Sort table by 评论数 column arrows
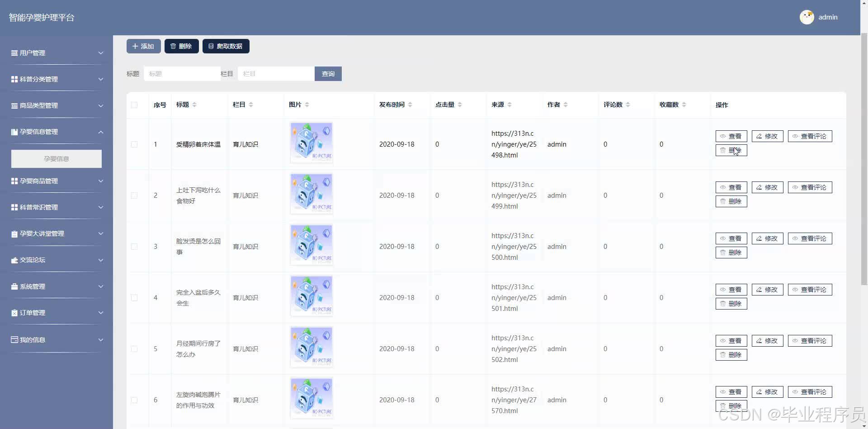The height and width of the screenshot is (429, 868). [628, 105]
